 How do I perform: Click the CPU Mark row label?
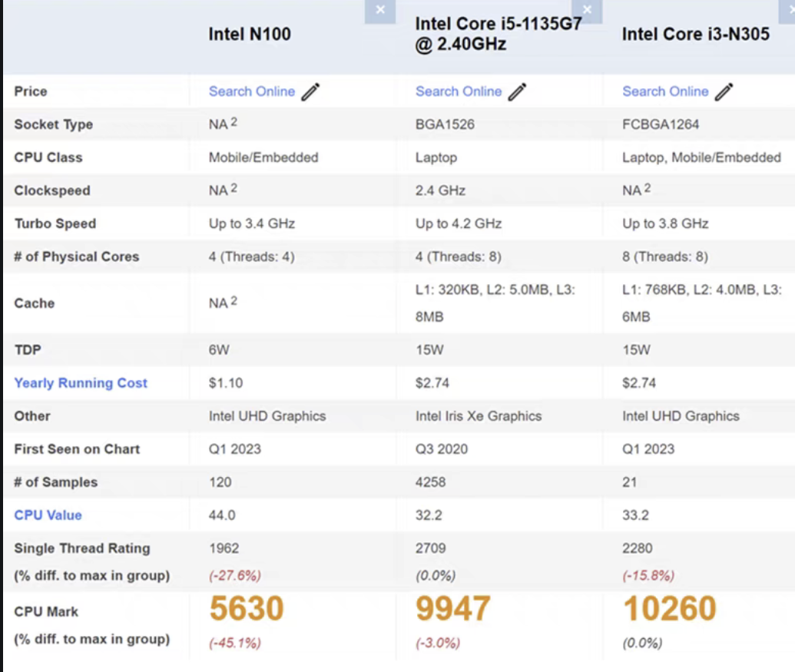(x=46, y=611)
